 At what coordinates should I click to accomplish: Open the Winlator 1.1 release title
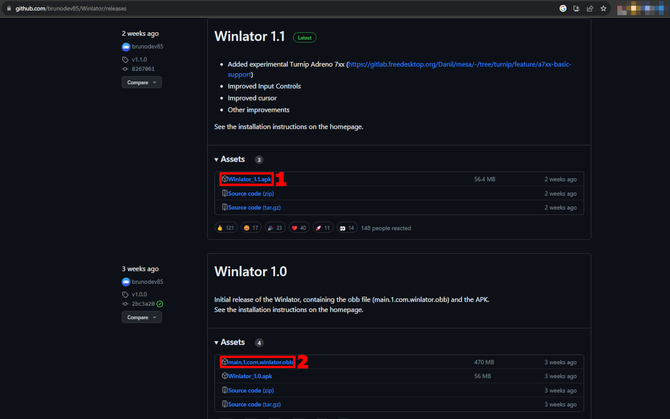[x=250, y=36]
